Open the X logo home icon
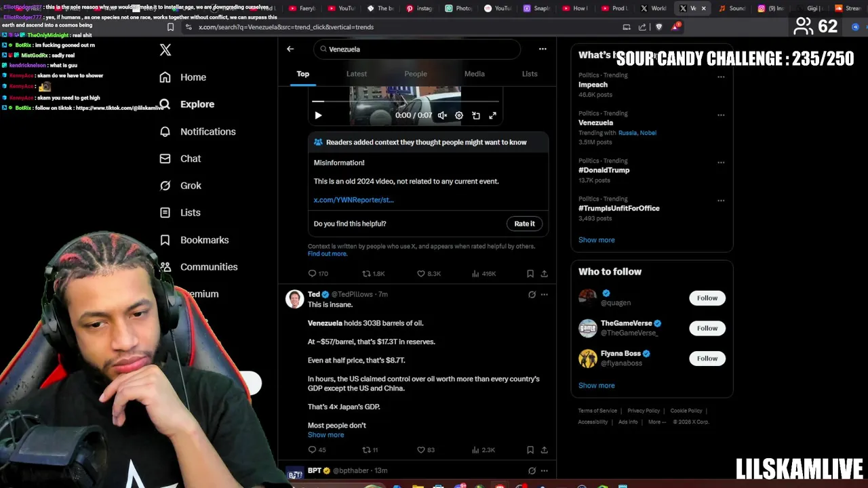Viewport: 868px width, 488px height. tap(165, 49)
